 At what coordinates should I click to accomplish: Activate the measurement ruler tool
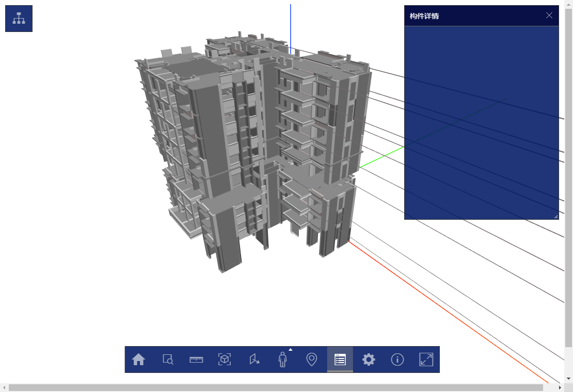pyautogui.click(x=196, y=360)
